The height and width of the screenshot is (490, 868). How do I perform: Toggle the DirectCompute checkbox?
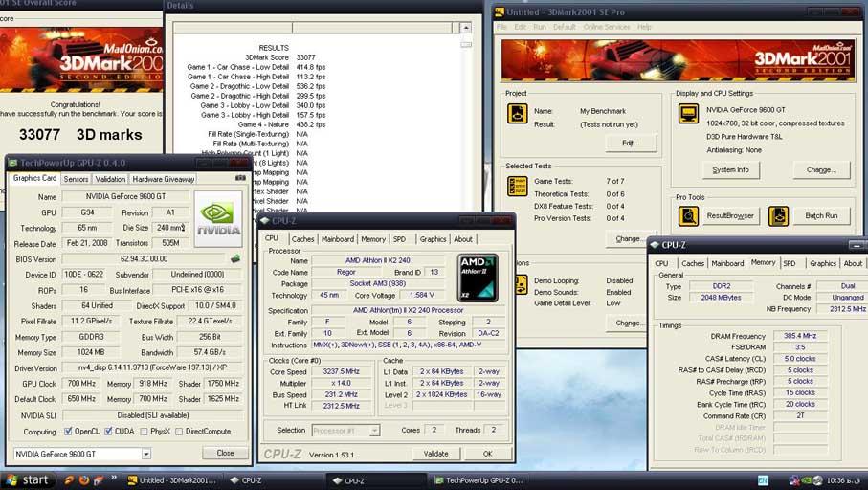[x=179, y=432]
